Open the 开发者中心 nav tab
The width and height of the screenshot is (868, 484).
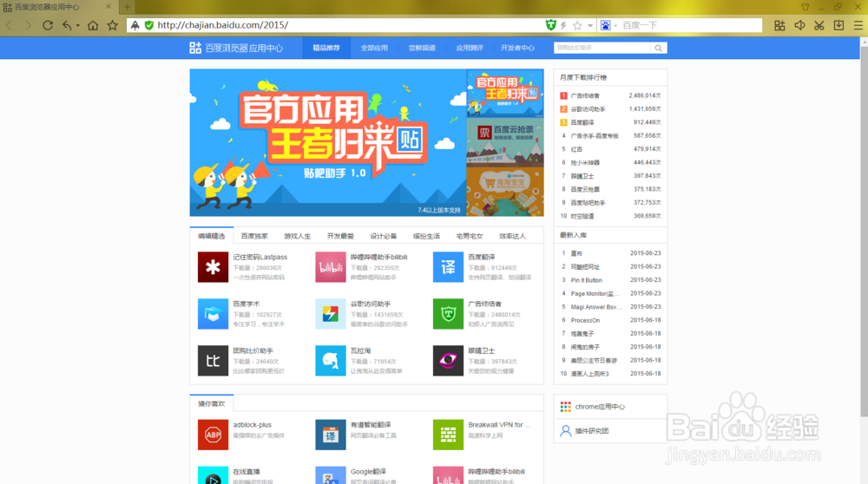click(x=517, y=48)
